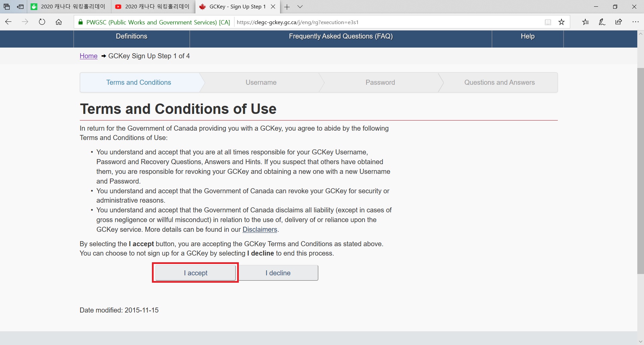This screenshot has width=644, height=345.
Task: Click the browser Forward arrow
Action: [25, 22]
